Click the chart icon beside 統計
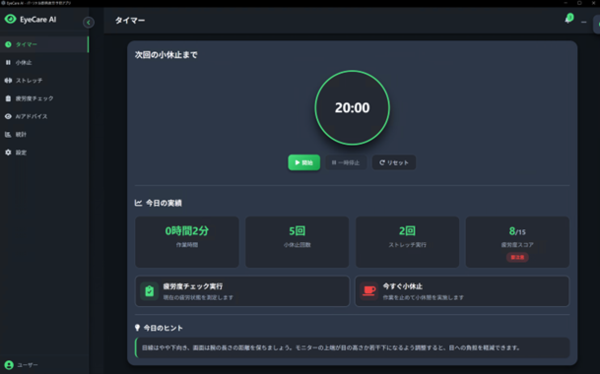Image resolution: width=600 pixels, height=374 pixels. [8, 134]
